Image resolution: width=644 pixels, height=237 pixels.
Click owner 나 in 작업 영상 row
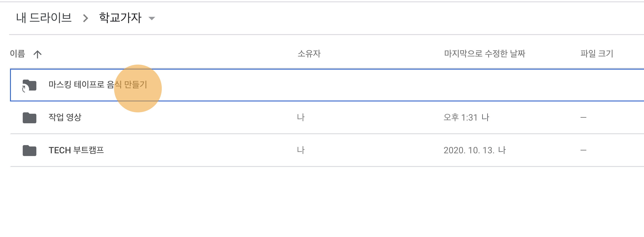coord(301,117)
